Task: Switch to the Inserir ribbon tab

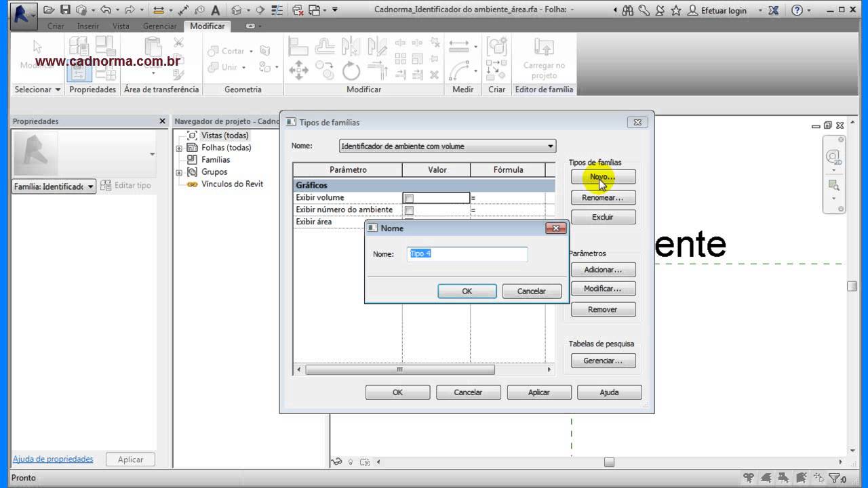Action: 88,26
